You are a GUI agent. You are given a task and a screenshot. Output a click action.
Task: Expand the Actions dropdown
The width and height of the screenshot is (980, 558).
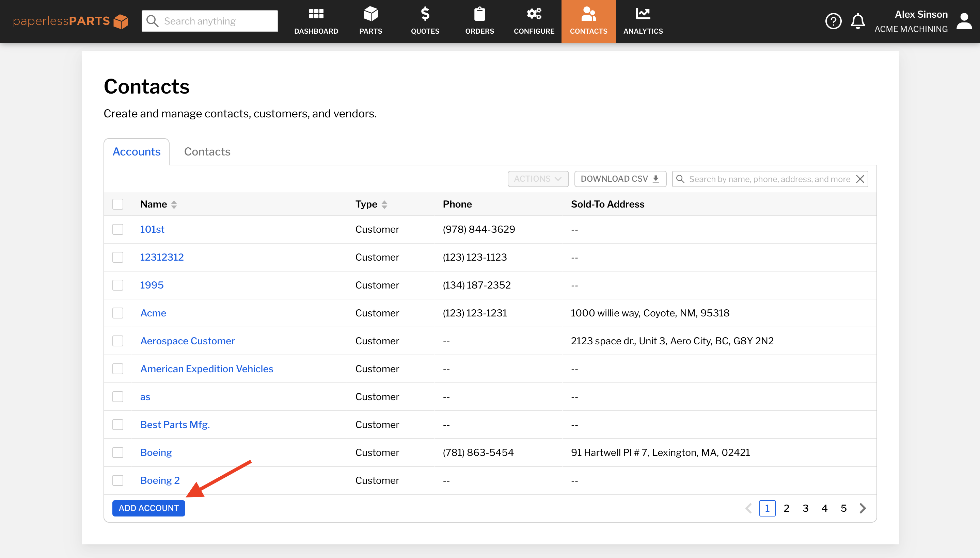[538, 179]
